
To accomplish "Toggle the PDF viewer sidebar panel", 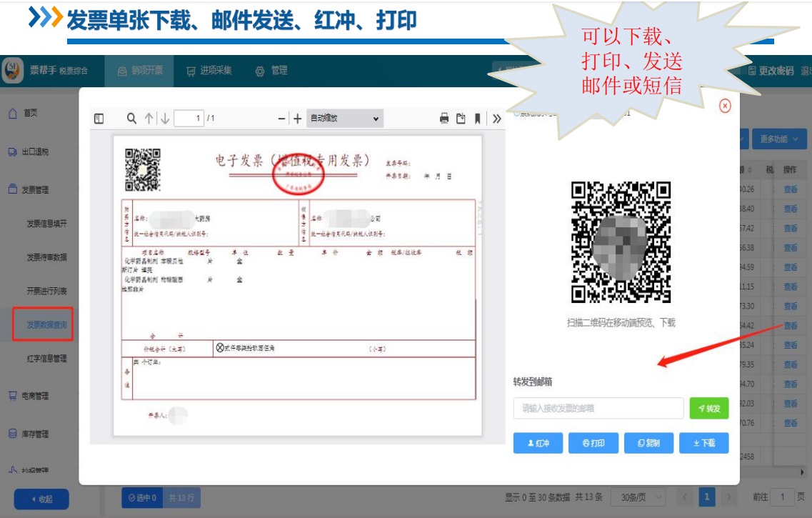I will click(99, 119).
